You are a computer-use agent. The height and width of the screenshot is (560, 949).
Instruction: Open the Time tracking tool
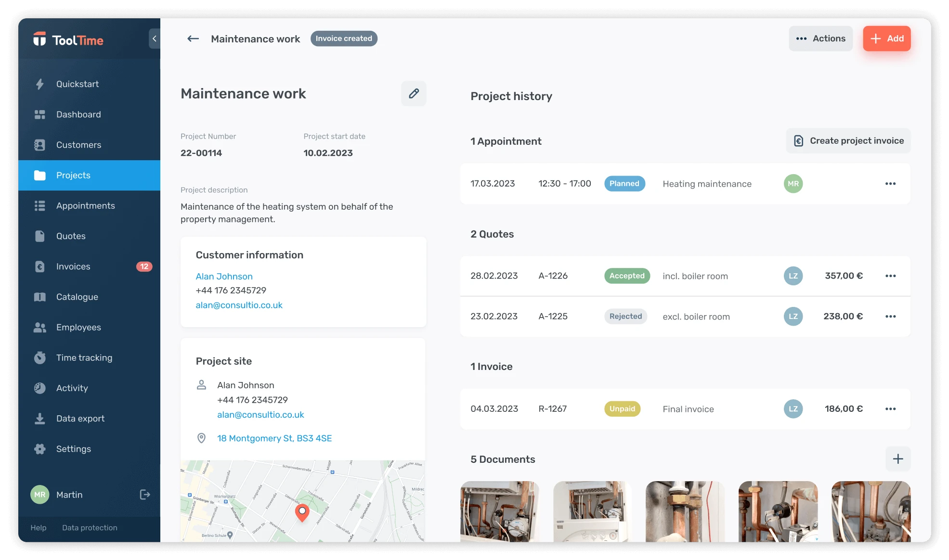(x=83, y=357)
